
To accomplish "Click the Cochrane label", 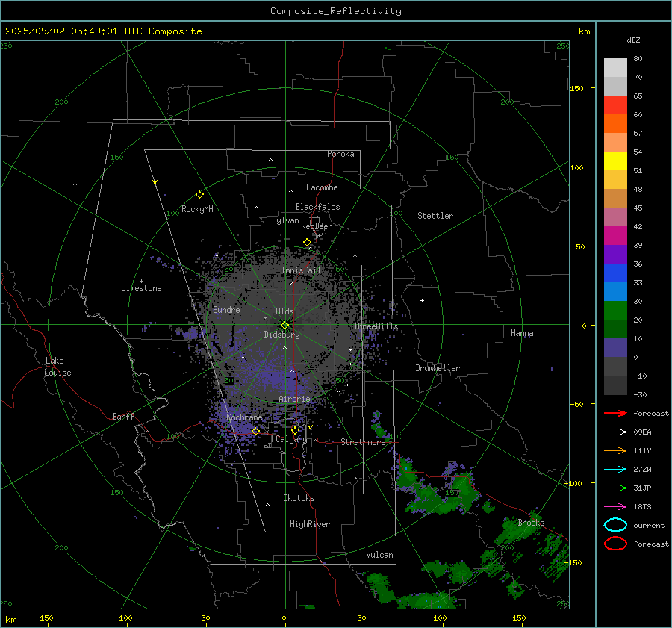I will coord(244,417).
